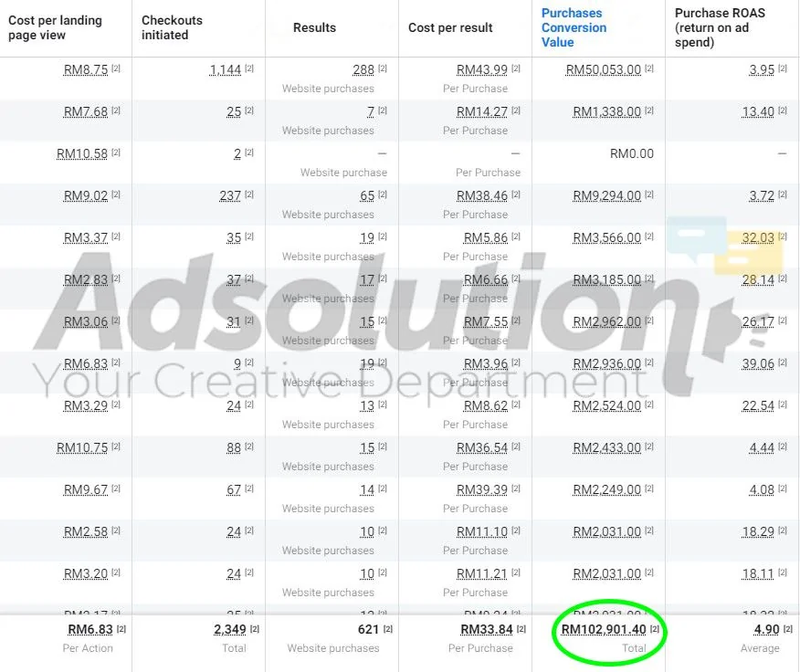Select the 1,144 checkouts initiated value
This screenshot has height=672, width=800.
pyautogui.click(x=226, y=69)
